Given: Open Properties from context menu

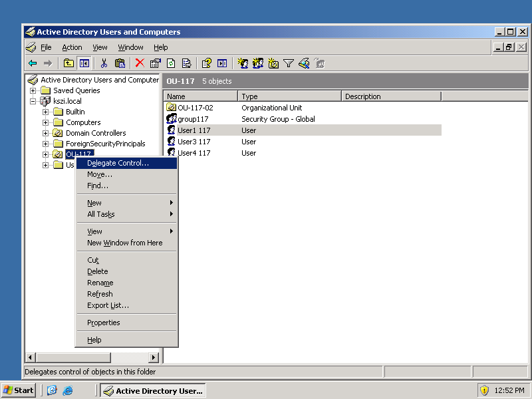Looking at the screenshot, I should click(126, 323).
